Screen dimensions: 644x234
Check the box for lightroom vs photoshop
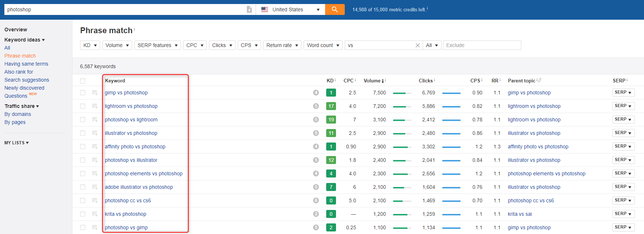(83, 106)
